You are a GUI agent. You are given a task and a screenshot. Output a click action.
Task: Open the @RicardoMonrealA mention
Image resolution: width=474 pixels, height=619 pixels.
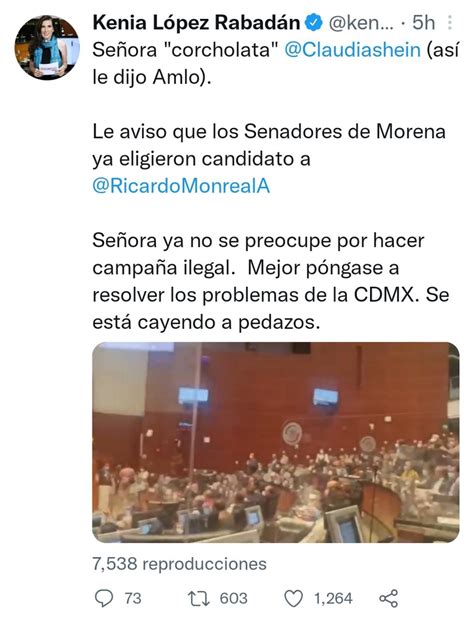[181, 186]
